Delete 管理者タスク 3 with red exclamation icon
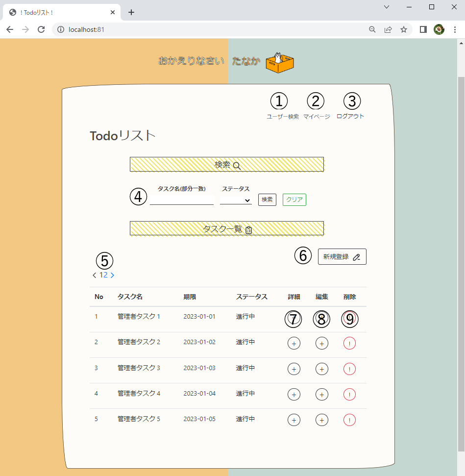 pyautogui.click(x=349, y=369)
